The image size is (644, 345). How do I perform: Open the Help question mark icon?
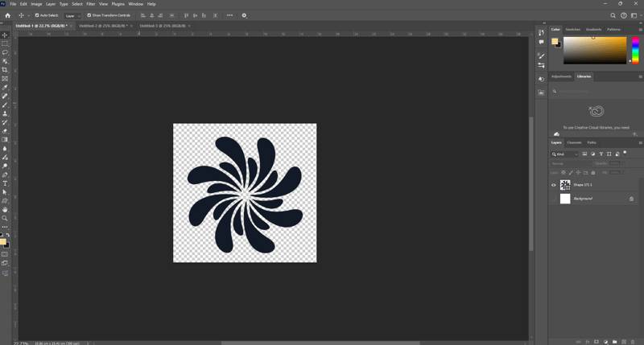coord(623,15)
